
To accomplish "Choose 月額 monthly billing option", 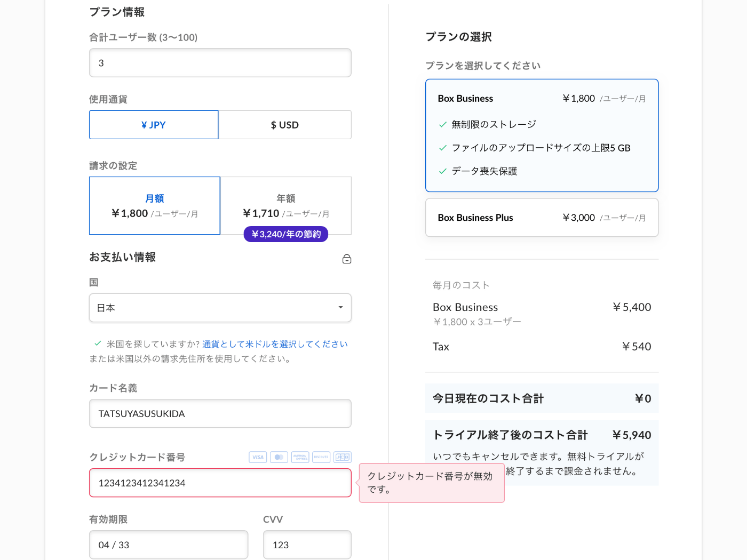I will coord(155,206).
